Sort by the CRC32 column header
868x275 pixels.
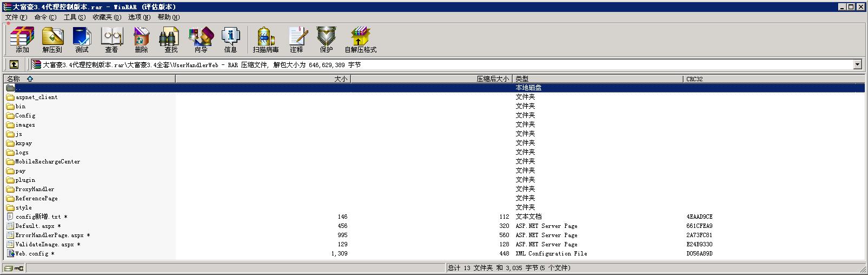pos(694,79)
